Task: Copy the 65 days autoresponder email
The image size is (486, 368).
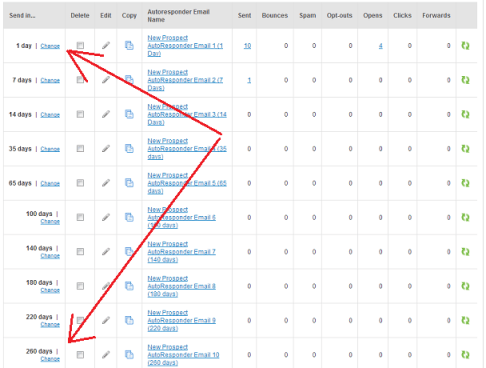Action: 129,183
